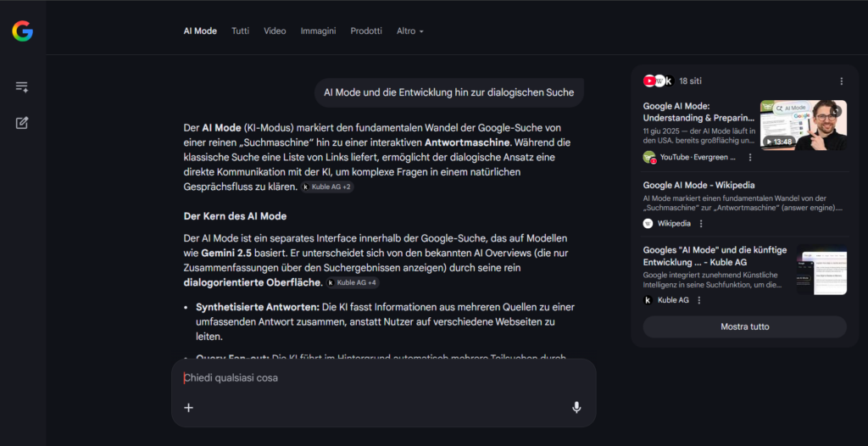Click the Kuble AG favicon in sources
The width and height of the screenshot is (868, 446).
tap(648, 300)
